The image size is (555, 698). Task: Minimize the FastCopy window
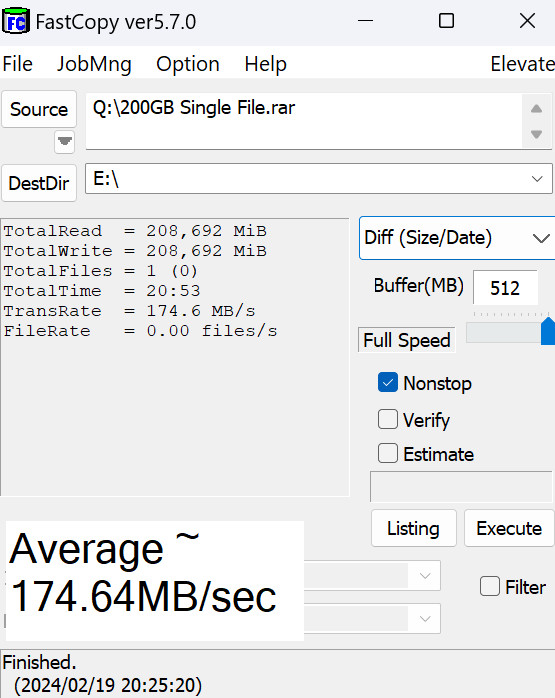point(365,21)
